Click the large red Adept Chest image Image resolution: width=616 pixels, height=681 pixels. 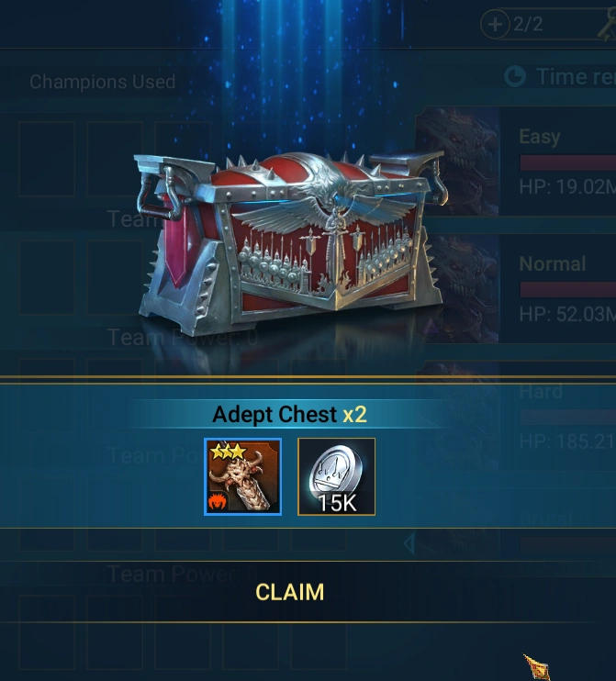(x=288, y=243)
